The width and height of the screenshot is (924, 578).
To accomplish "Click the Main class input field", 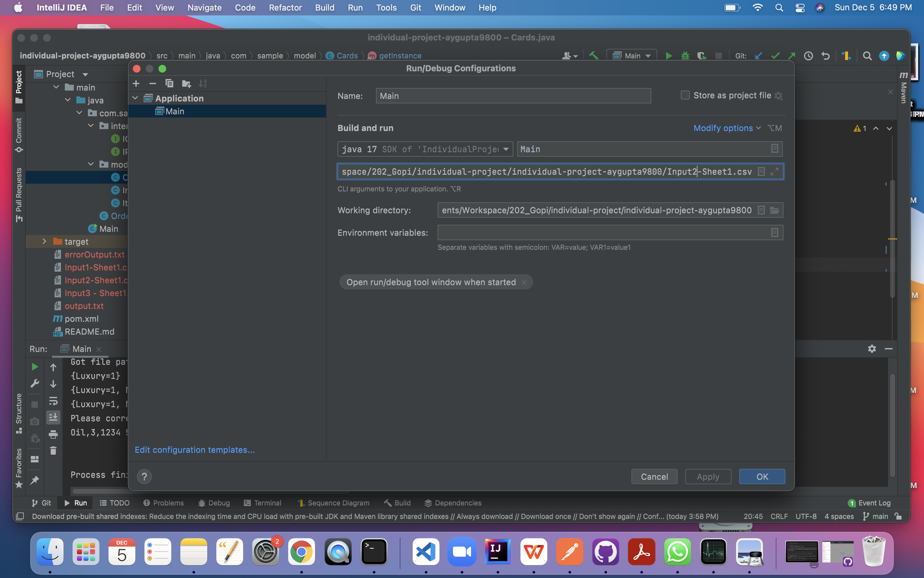I will (x=649, y=149).
